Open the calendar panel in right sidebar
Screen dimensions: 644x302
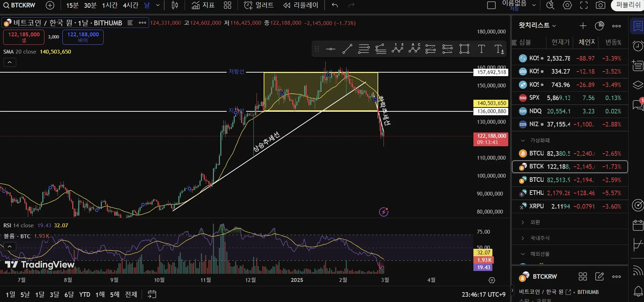tap(638, 225)
